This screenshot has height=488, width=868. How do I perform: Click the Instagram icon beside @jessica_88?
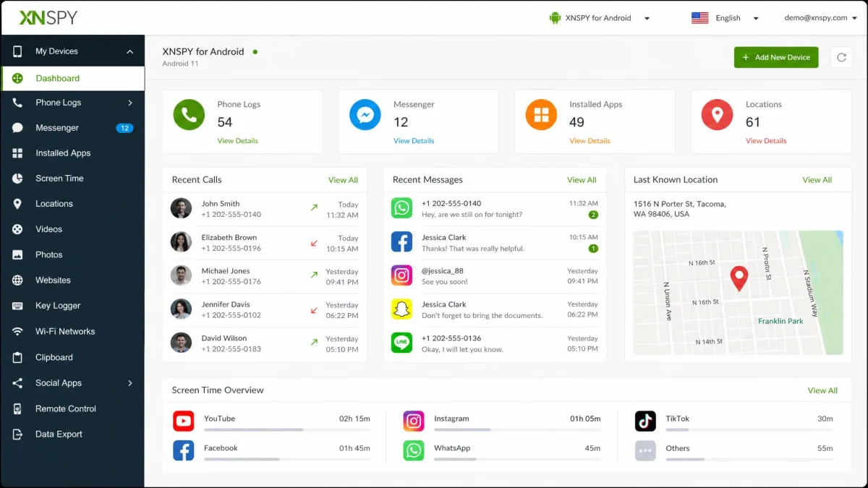pos(401,275)
